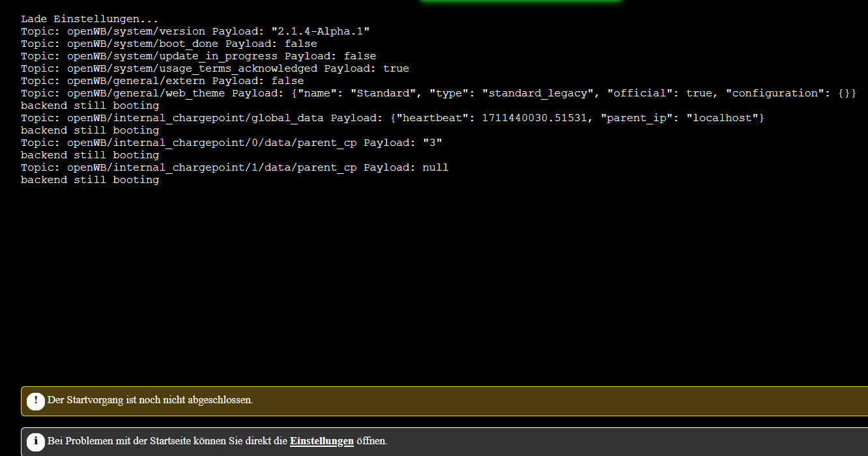The width and height of the screenshot is (868, 456).
Task: Select the openWB/general/extern topic line
Action: click(x=162, y=81)
